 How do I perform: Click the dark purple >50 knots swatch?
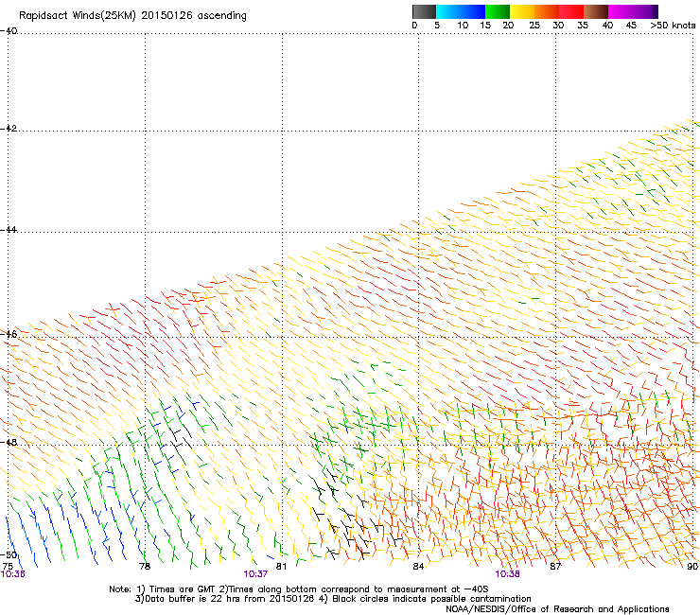[656, 11]
